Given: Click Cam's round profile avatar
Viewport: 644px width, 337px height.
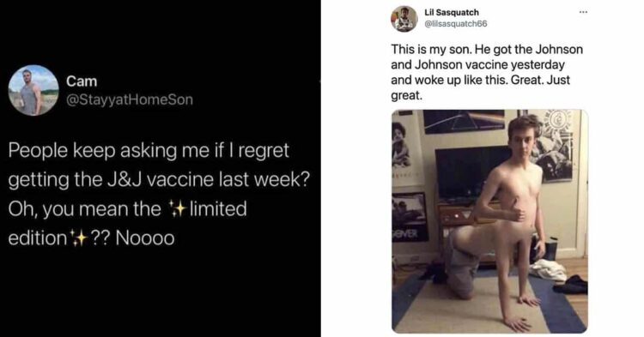Looking at the screenshot, I should [33, 90].
